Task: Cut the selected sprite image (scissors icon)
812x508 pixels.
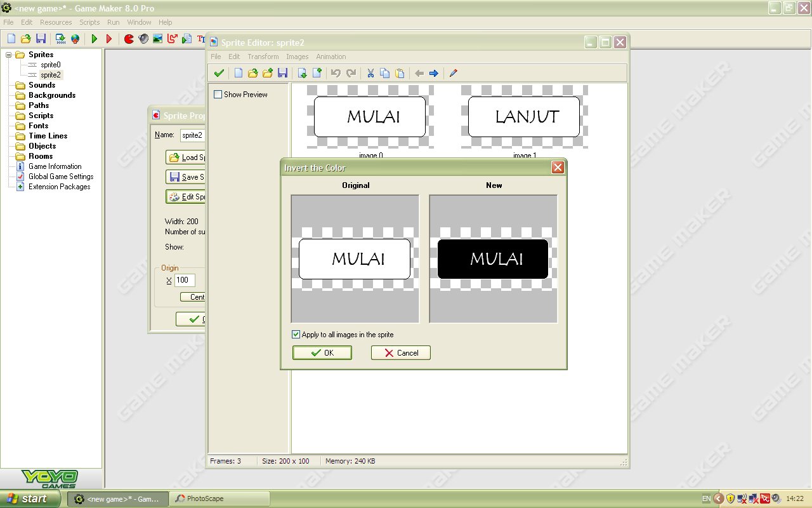Action: pyautogui.click(x=371, y=72)
